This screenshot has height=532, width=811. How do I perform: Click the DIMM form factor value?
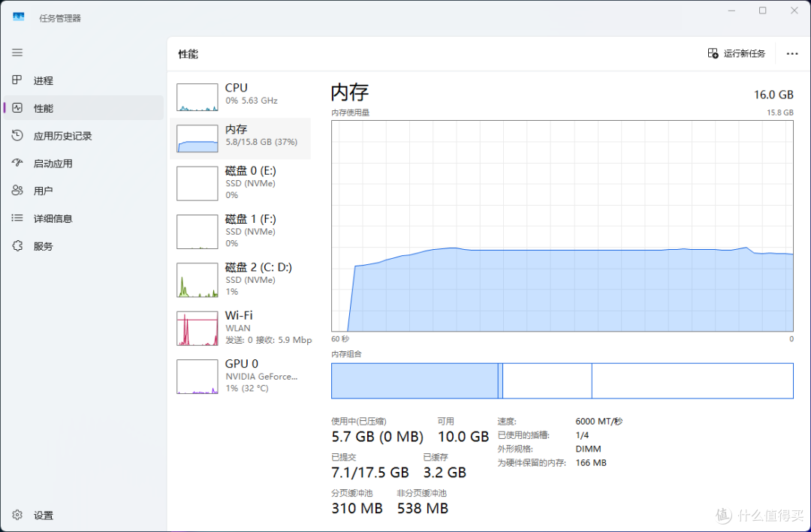[588, 449]
